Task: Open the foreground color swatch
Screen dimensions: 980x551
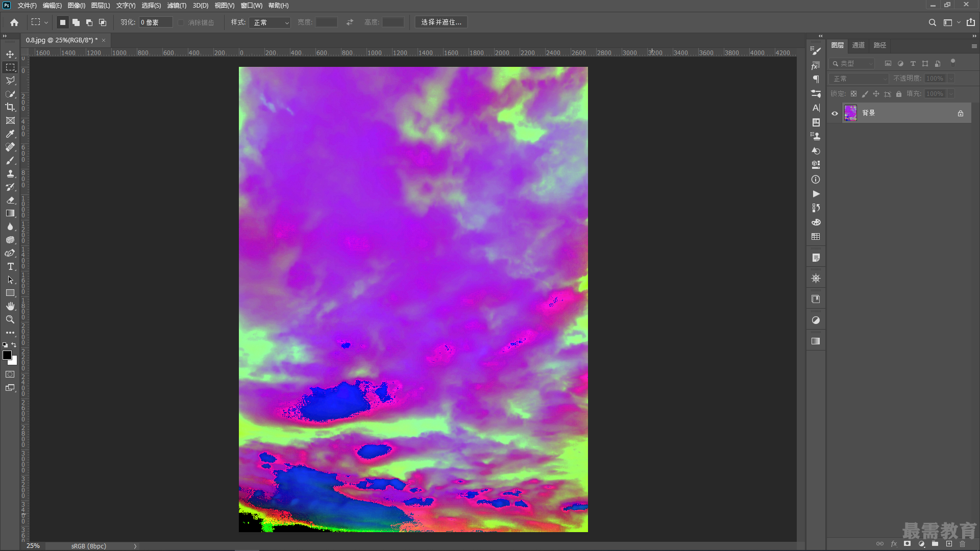Action: click(7, 355)
